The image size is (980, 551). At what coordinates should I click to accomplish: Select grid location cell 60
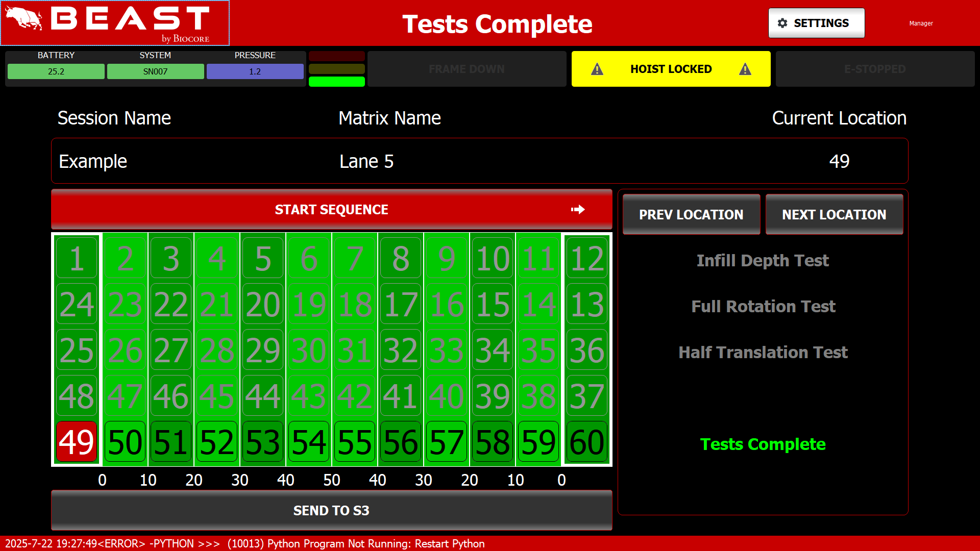pos(587,442)
